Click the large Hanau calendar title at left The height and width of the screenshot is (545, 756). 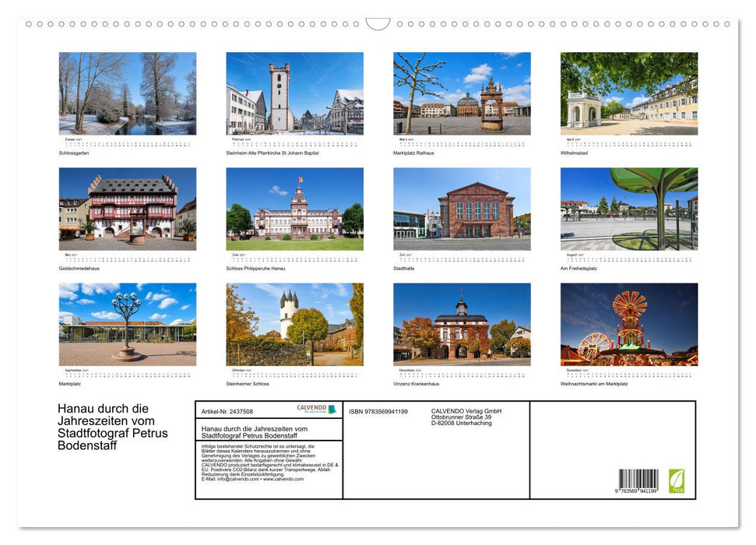click(x=113, y=427)
